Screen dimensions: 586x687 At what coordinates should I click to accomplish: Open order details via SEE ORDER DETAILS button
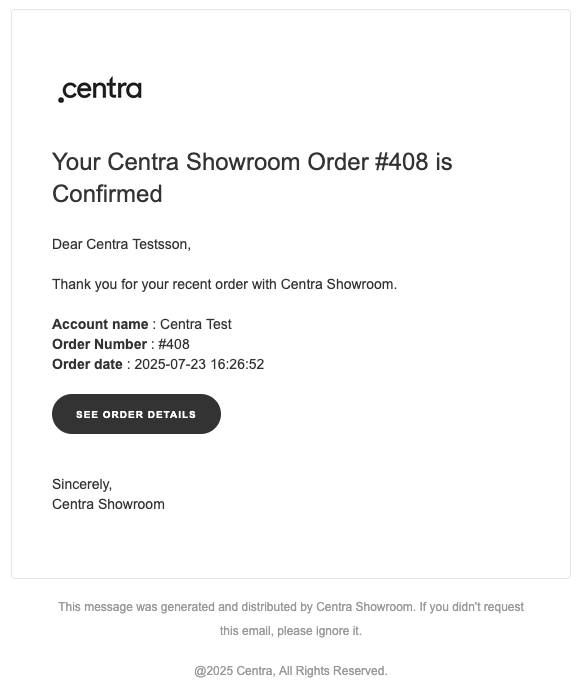[x=136, y=414]
